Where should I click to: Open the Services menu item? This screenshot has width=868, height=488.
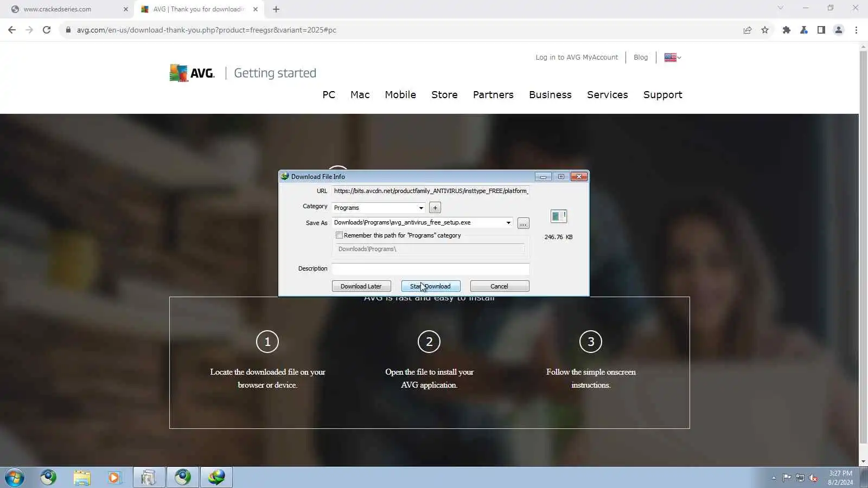click(x=608, y=95)
